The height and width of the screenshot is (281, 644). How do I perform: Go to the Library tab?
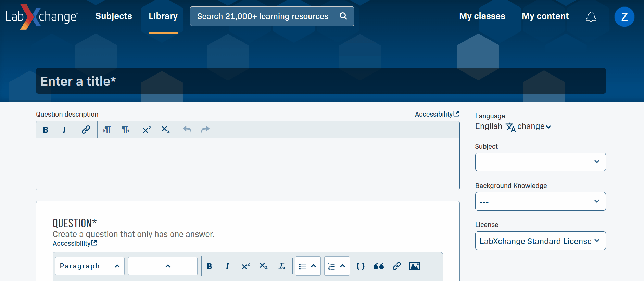163,16
